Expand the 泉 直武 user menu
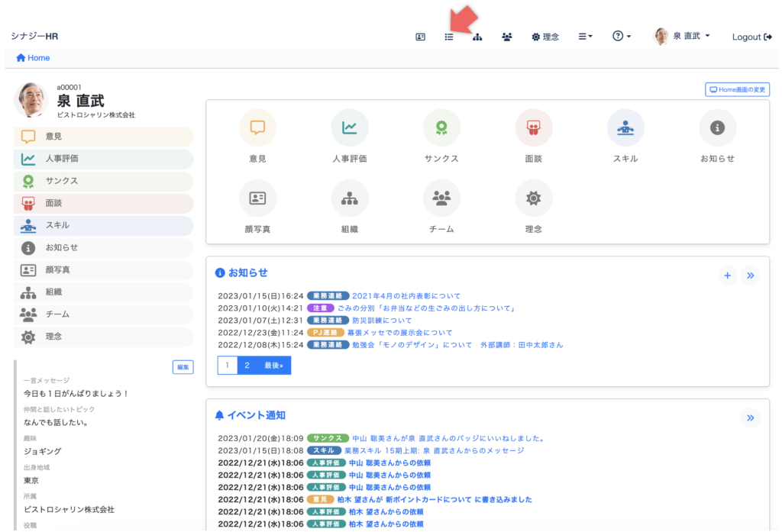782x532 pixels. [x=682, y=37]
